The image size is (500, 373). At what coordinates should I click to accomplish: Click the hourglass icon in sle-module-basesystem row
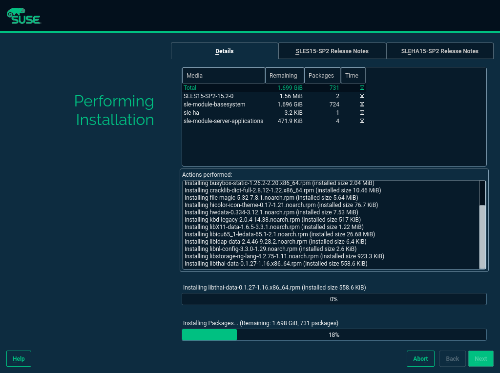point(362,104)
